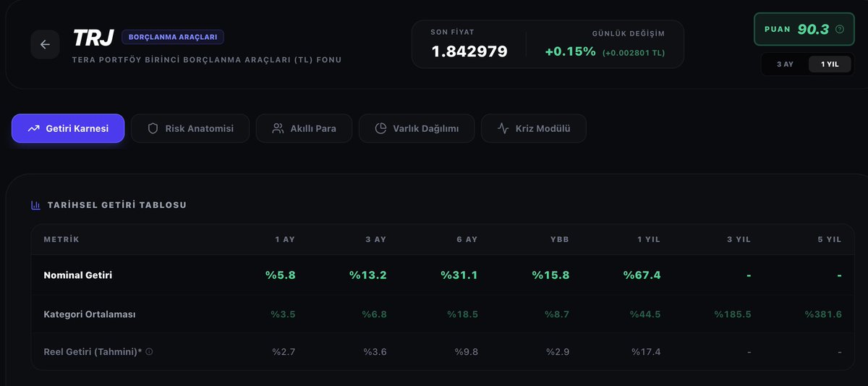
Task: Click the METRİK column header
Action: (x=61, y=240)
